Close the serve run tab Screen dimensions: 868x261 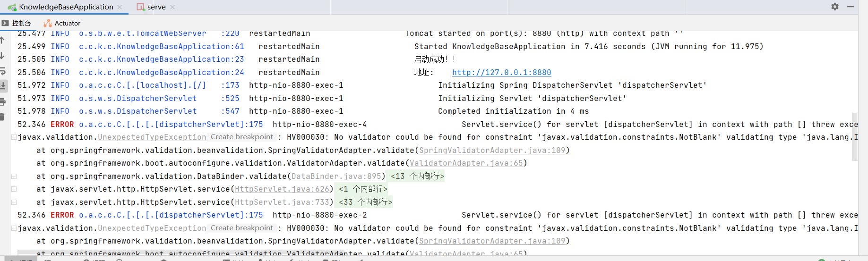pyautogui.click(x=172, y=7)
